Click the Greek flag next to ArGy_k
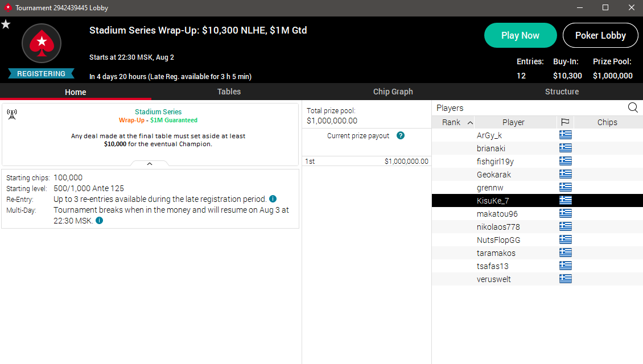The height and width of the screenshot is (364, 643). (566, 135)
